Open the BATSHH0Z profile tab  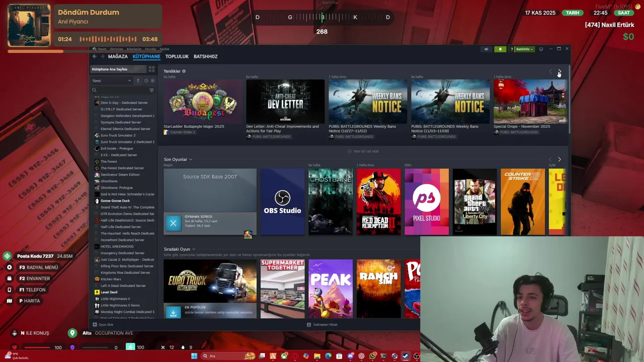[x=206, y=56]
